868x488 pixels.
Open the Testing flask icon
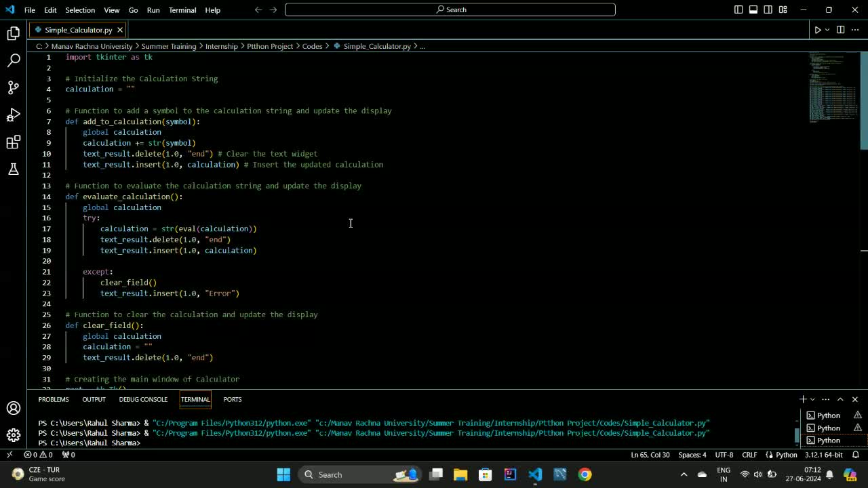[14, 169]
